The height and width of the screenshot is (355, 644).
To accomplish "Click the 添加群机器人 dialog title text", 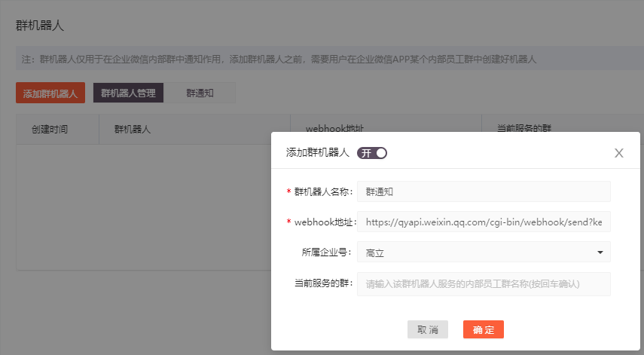I will 318,153.
